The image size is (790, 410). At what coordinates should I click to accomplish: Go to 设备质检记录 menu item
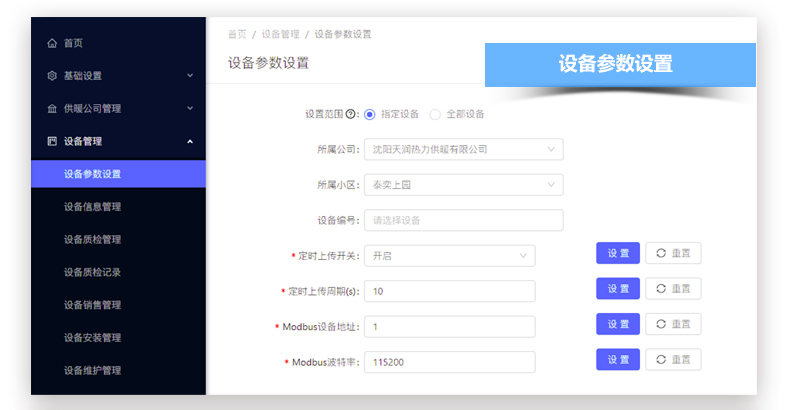92,272
